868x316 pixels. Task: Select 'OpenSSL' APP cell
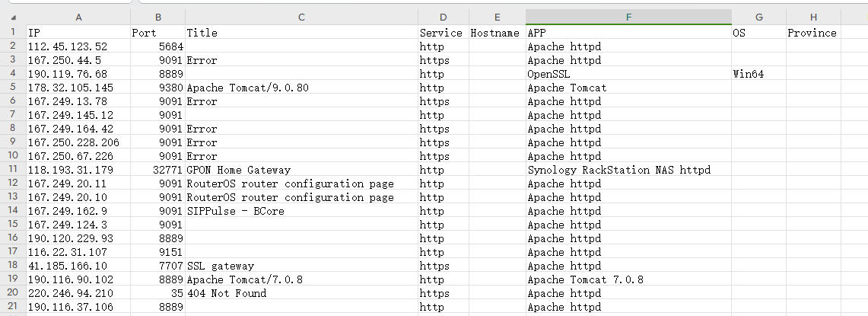628,74
